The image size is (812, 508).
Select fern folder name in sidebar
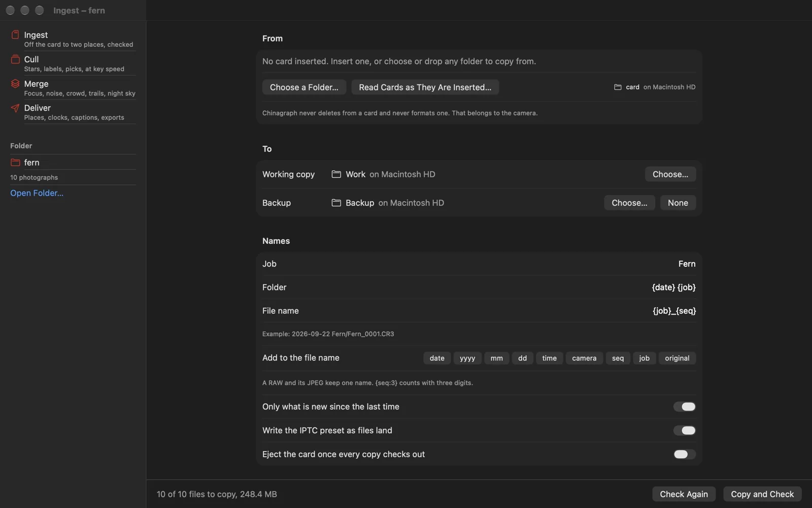[x=31, y=163]
